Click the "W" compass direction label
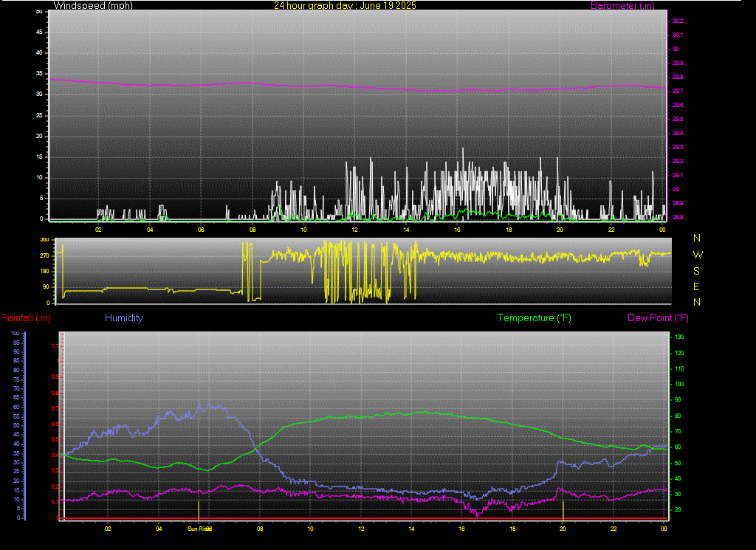 (x=698, y=255)
